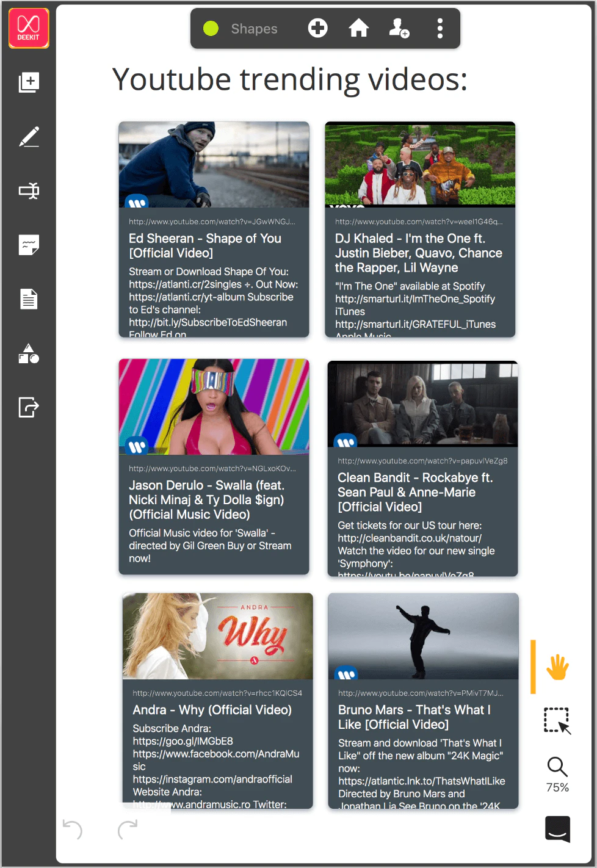Click the youtube URL with v=JGwWNGJ
The width and height of the screenshot is (597, 868).
(x=212, y=222)
